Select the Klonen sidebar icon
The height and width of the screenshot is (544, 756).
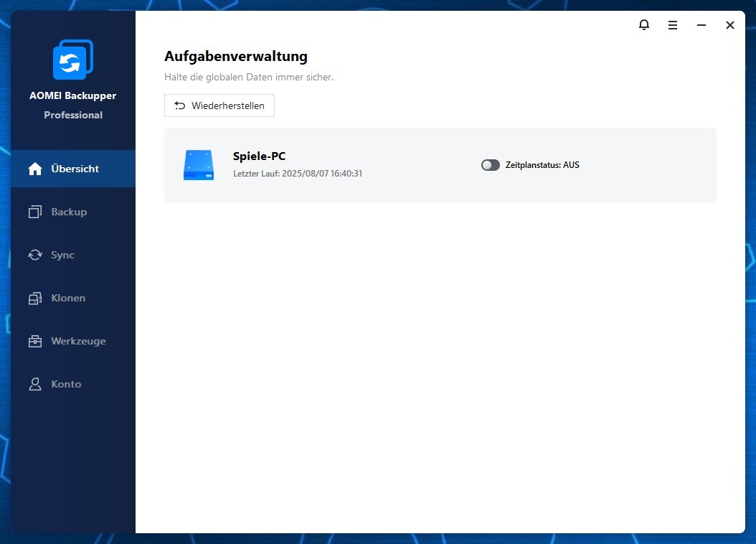(x=34, y=298)
